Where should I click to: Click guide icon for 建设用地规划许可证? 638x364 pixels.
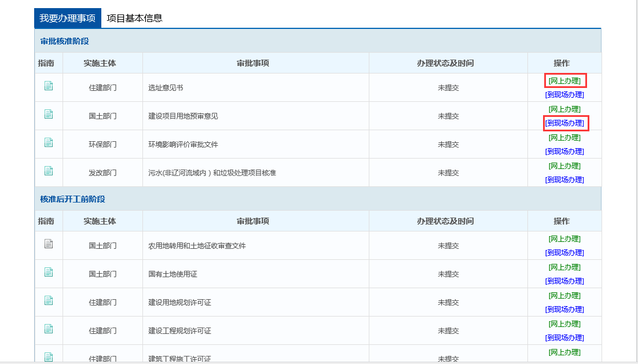coord(49,301)
